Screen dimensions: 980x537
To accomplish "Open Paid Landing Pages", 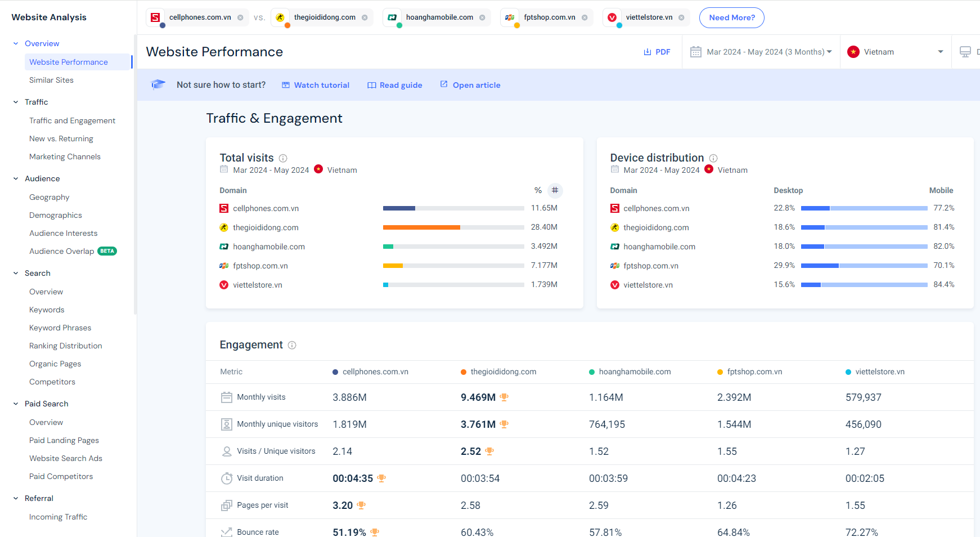I will 64,440.
